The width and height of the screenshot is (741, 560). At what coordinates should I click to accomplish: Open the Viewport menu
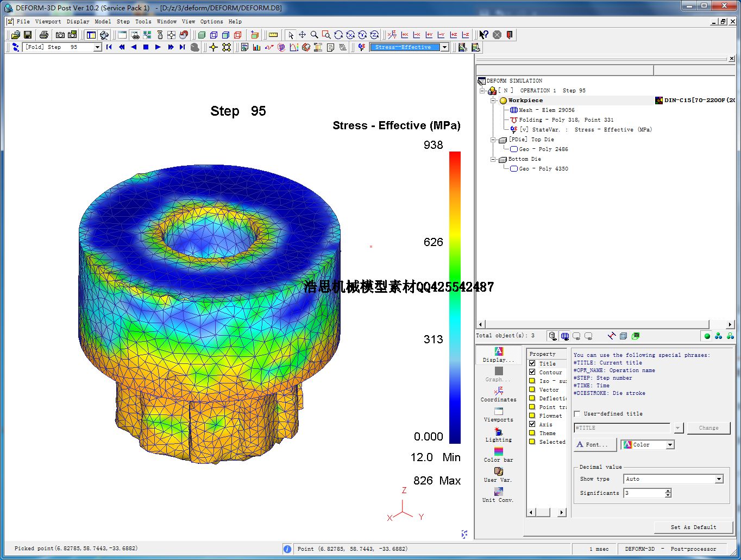[48, 22]
